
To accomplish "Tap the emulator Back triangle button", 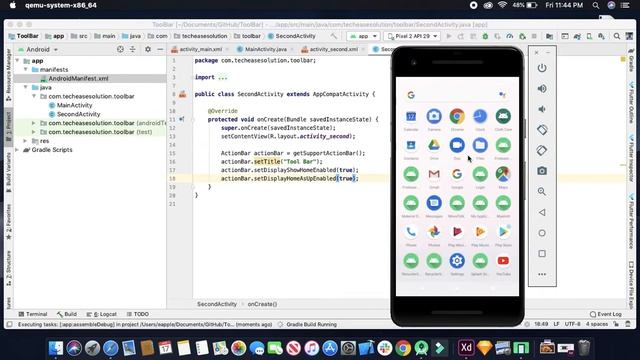I will tap(542, 212).
